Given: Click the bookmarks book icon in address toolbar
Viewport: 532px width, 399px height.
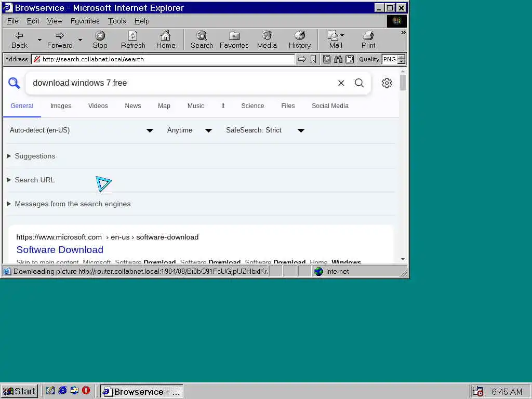Looking at the screenshot, I should [x=326, y=59].
